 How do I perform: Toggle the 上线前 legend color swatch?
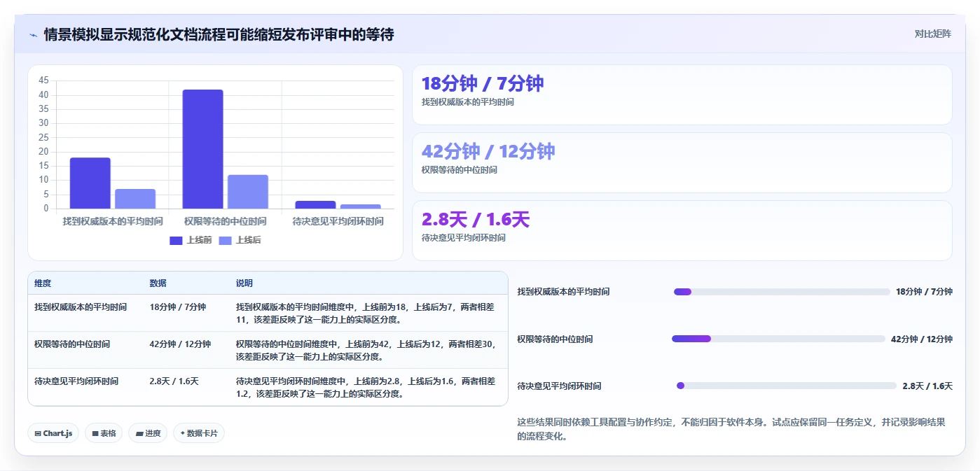(x=176, y=240)
